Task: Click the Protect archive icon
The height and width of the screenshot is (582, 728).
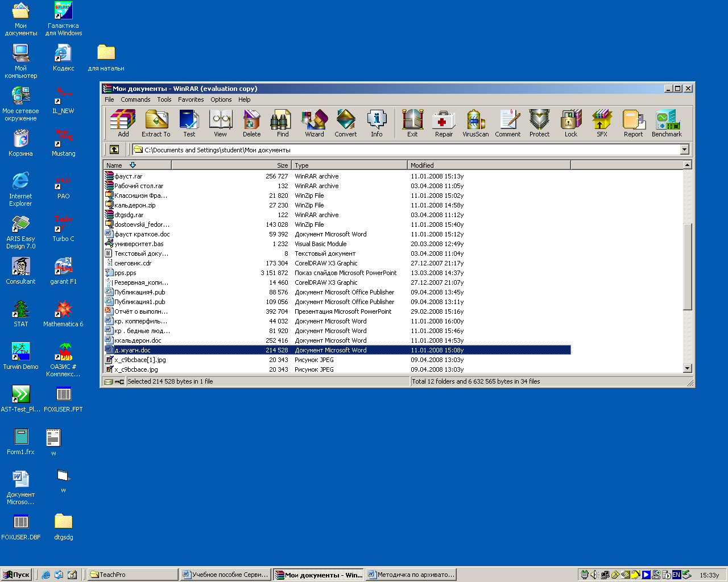Action: (x=539, y=123)
